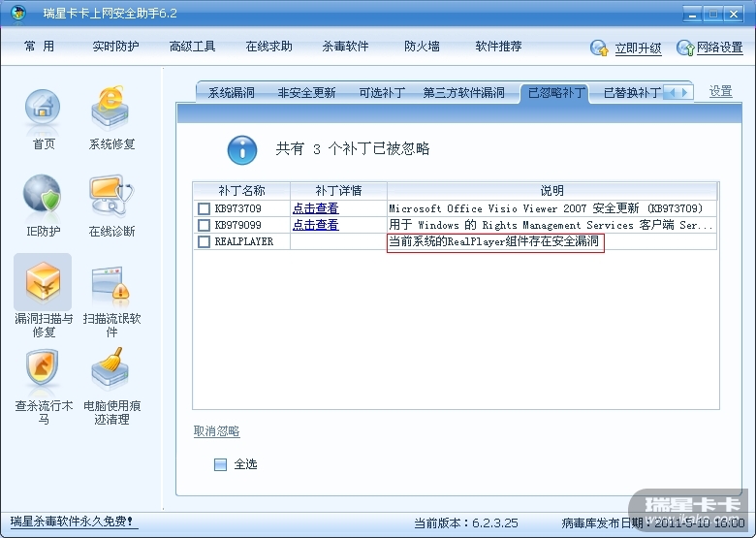Open the IE防护 globe shield icon
Screen dimensions: 756x538
pos(43,194)
